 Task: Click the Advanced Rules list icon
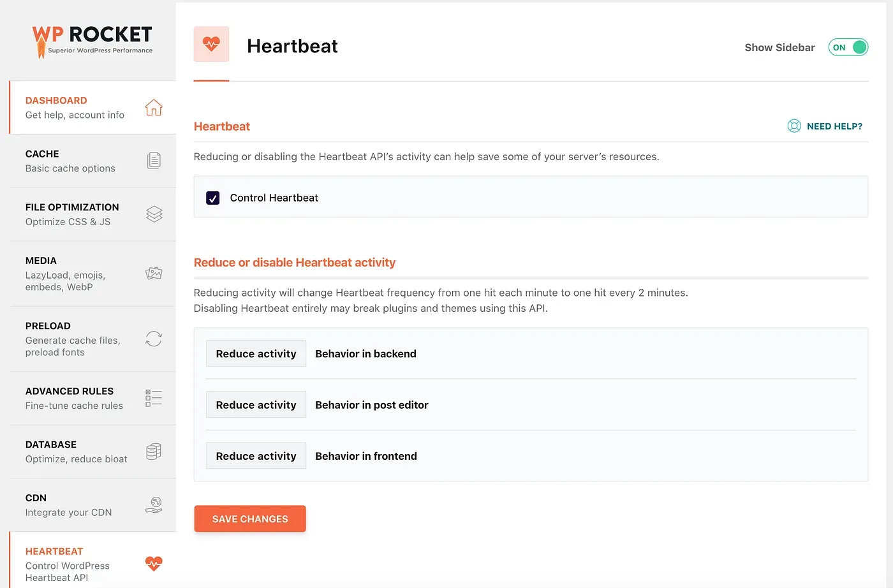tap(154, 398)
